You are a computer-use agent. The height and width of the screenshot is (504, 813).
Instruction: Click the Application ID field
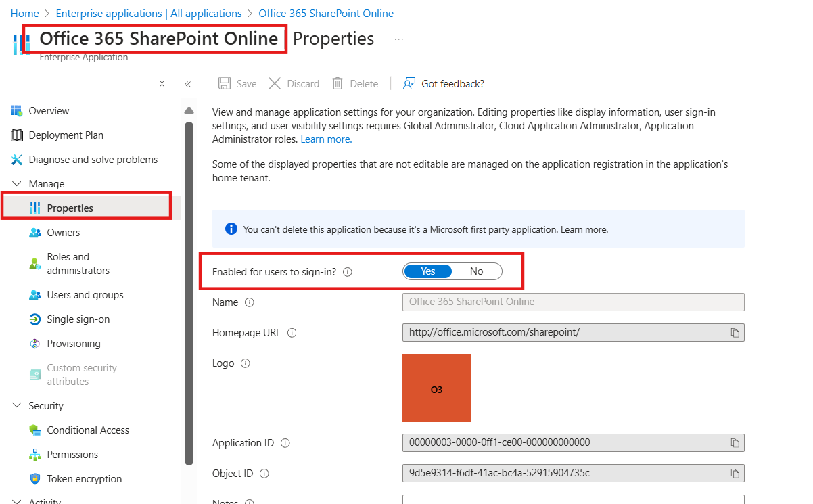(x=574, y=442)
